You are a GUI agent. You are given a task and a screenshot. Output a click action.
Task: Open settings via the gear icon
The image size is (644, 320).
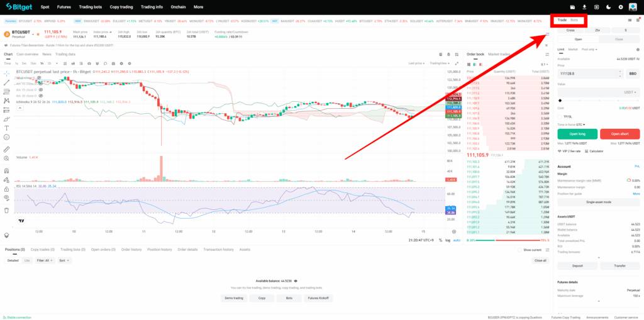tap(621, 7)
